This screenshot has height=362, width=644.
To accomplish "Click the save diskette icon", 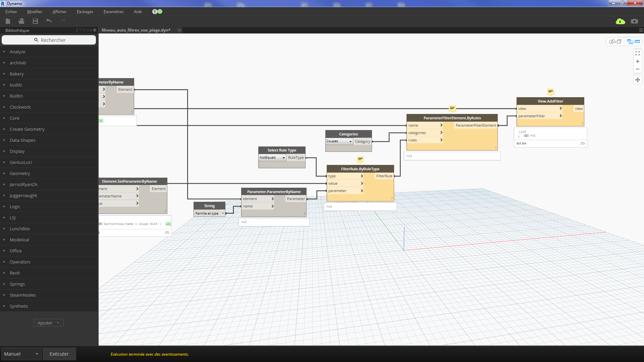I will coord(35,21).
